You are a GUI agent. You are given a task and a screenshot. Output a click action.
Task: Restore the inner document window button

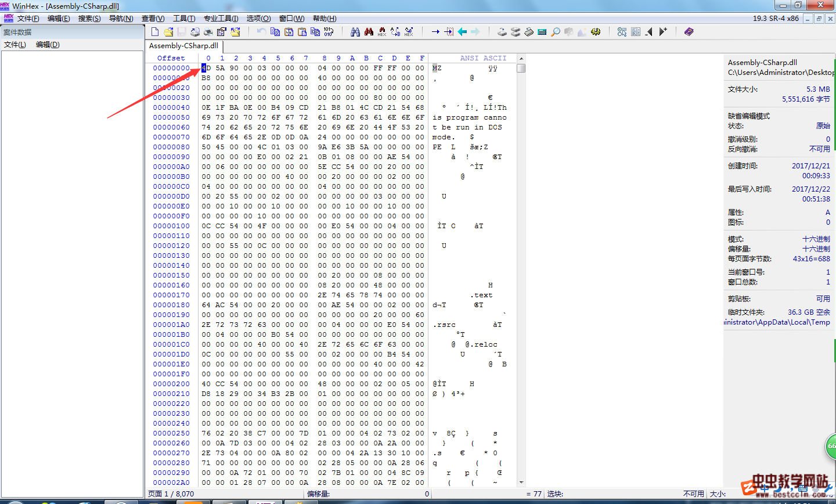819,19
